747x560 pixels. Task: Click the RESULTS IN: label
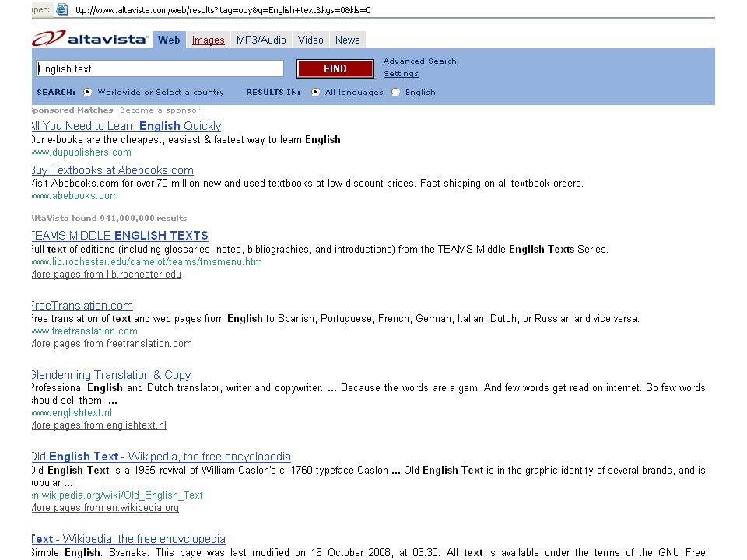click(x=273, y=92)
